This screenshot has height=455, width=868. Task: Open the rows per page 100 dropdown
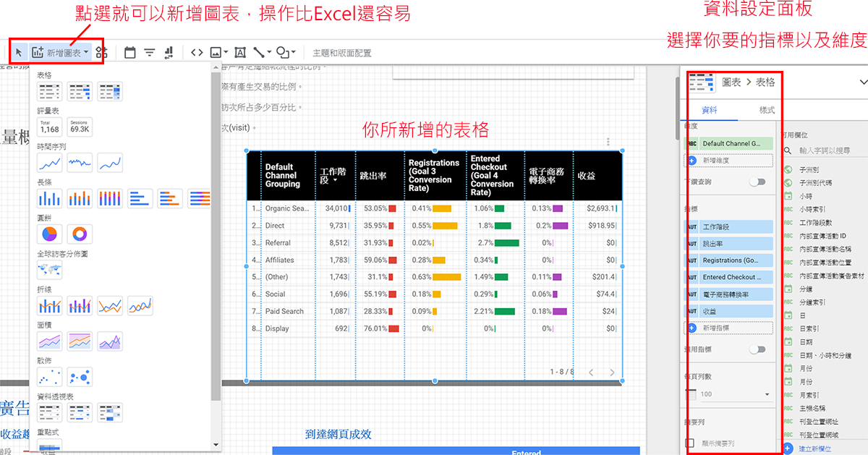click(728, 394)
